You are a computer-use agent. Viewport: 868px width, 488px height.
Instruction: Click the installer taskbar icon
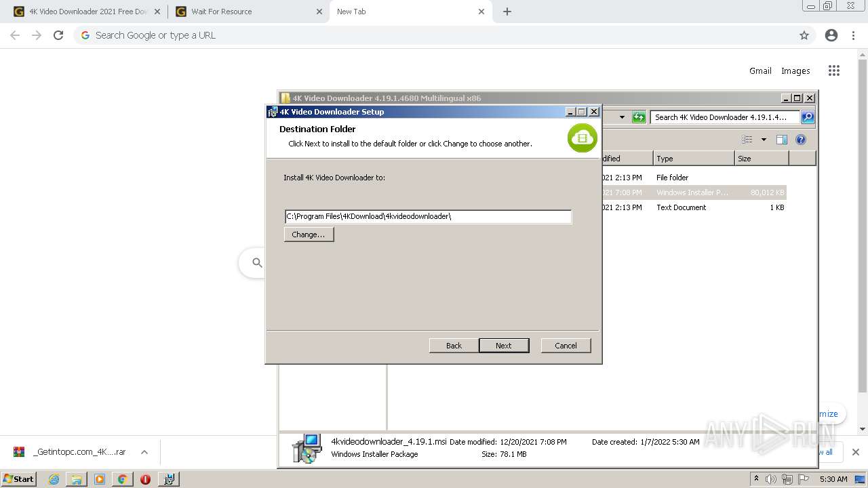[x=169, y=479]
